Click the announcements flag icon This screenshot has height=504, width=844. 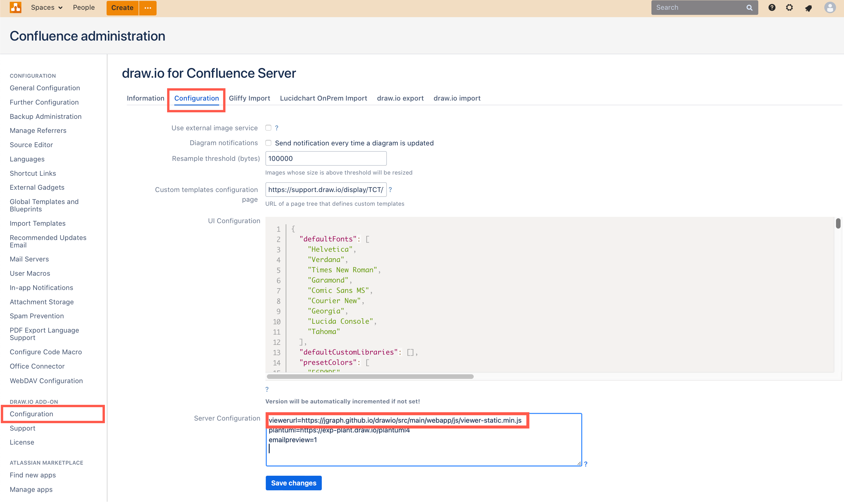808,8
